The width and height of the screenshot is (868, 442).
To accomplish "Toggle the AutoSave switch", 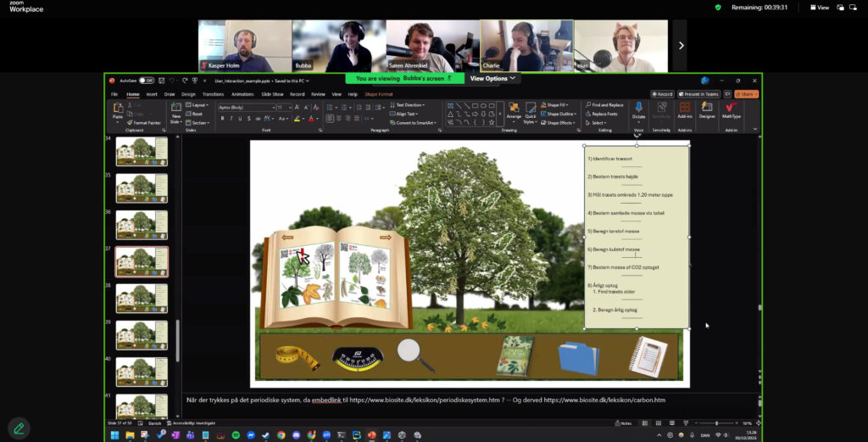I will pos(146,81).
